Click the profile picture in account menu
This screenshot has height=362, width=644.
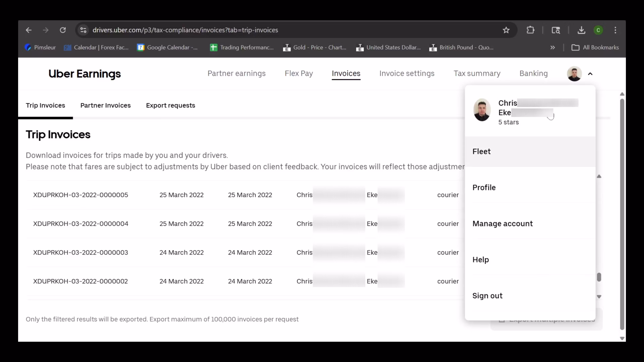[x=482, y=110]
